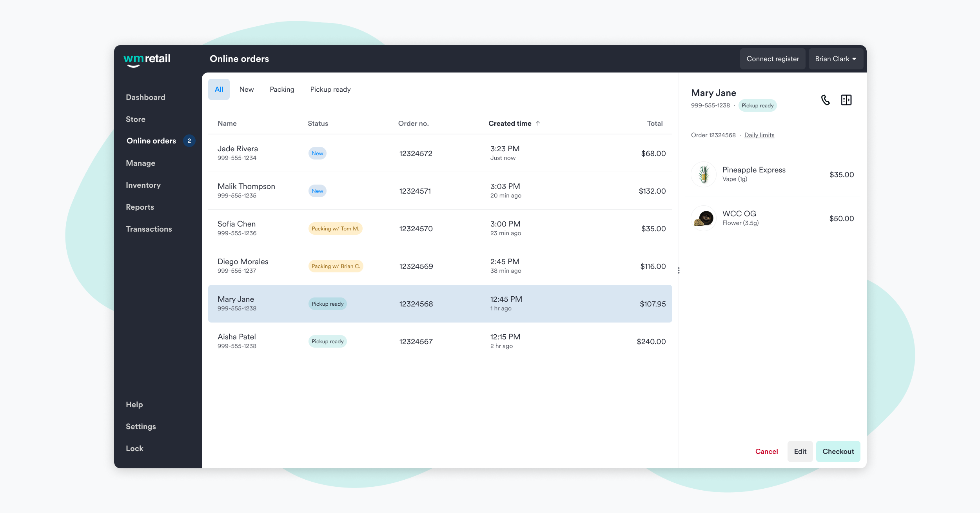Click the Edit order button
The image size is (980, 513).
pyautogui.click(x=800, y=451)
